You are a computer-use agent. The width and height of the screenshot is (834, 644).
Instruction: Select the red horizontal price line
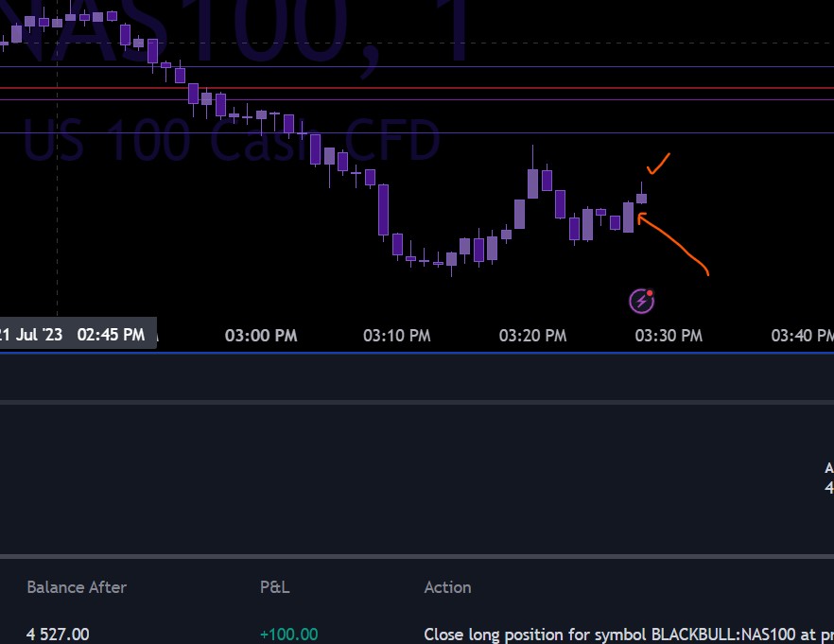click(x=417, y=88)
